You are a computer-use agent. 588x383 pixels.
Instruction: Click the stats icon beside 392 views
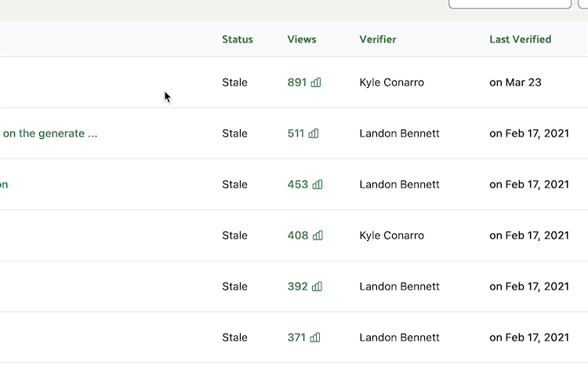pos(317,286)
